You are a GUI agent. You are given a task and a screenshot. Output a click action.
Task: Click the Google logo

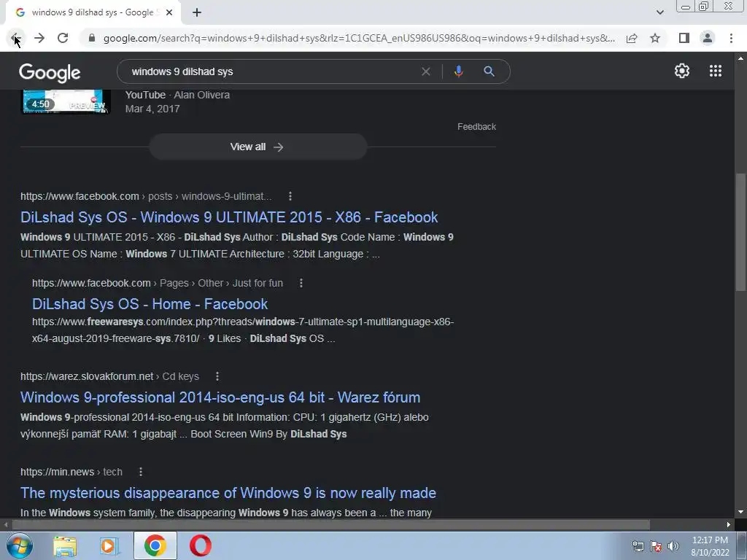click(x=50, y=72)
